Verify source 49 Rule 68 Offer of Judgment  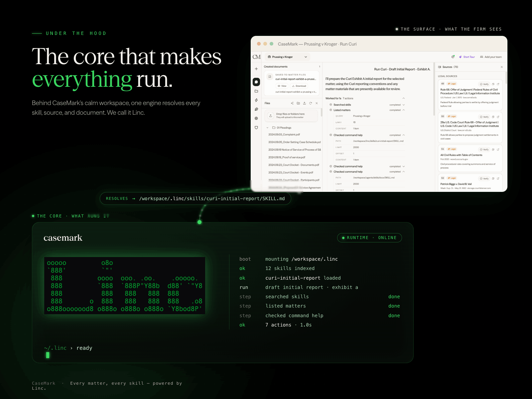tap(484, 84)
